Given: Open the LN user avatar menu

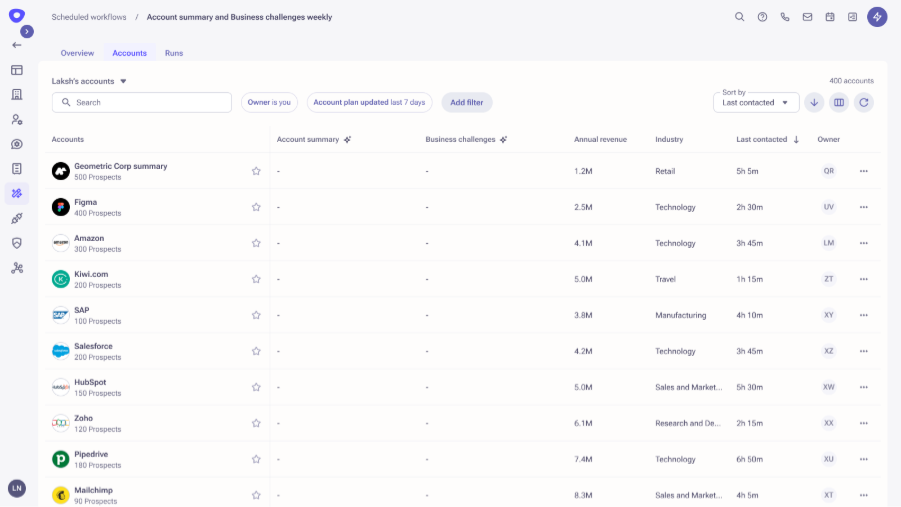Looking at the screenshot, I should coord(17,489).
